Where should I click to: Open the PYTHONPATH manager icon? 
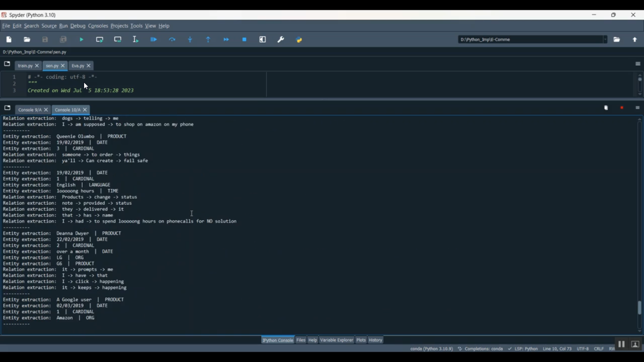click(299, 39)
